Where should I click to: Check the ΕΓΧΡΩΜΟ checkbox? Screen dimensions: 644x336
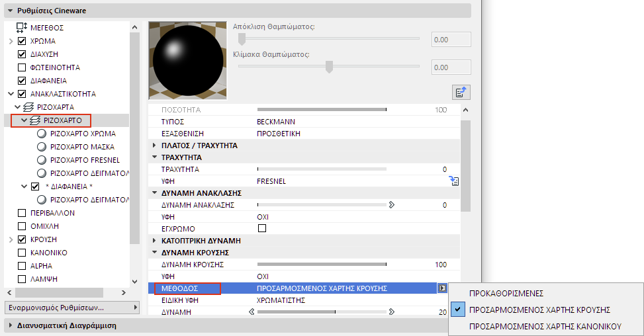coord(262,228)
